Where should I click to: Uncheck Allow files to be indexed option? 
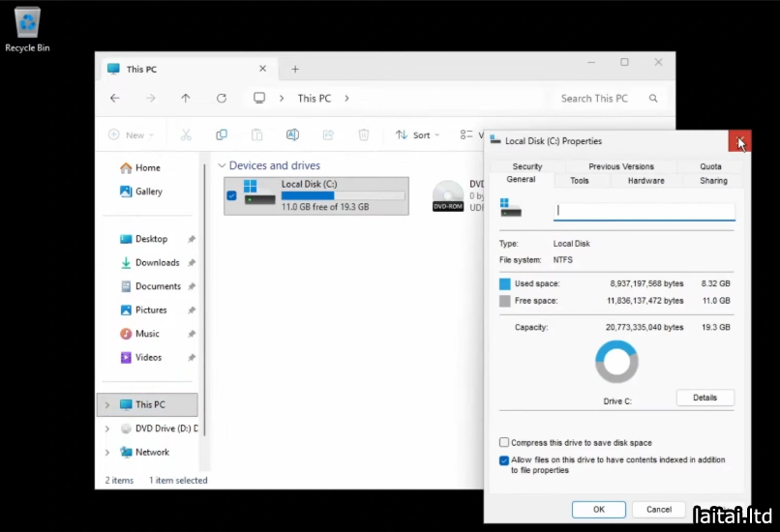click(504, 460)
